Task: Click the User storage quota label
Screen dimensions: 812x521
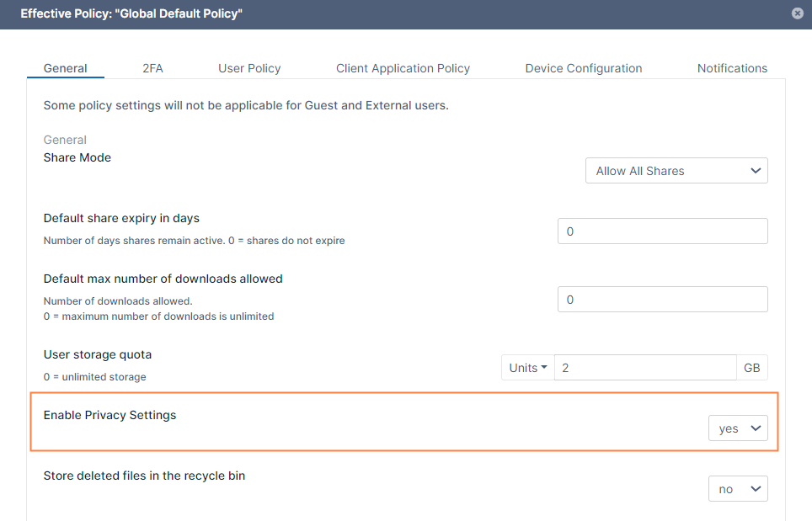Action: 98,354
